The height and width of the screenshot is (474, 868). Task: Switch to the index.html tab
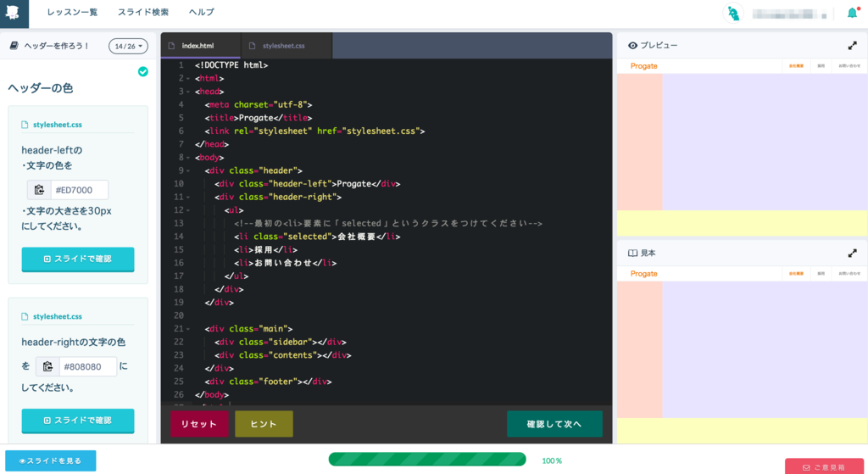coord(200,46)
